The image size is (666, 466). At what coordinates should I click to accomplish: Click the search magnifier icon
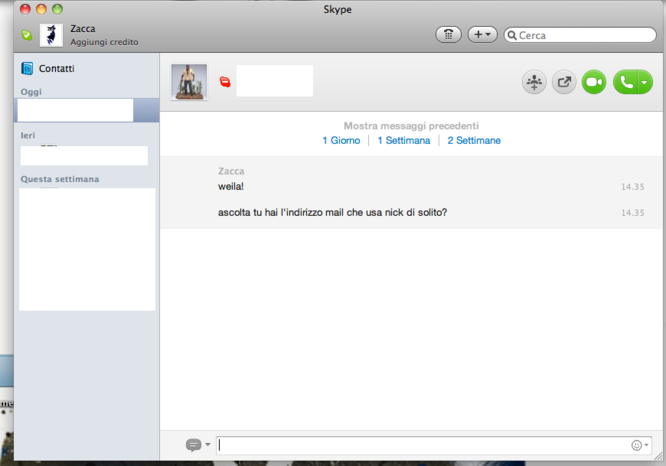tap(512, 35)
